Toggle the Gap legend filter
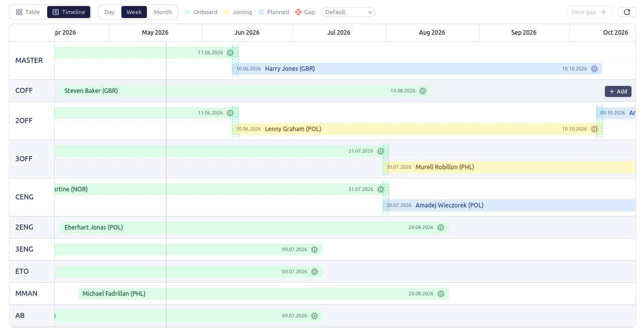Viewport: 644px width, 335px height. coord(305,12)
